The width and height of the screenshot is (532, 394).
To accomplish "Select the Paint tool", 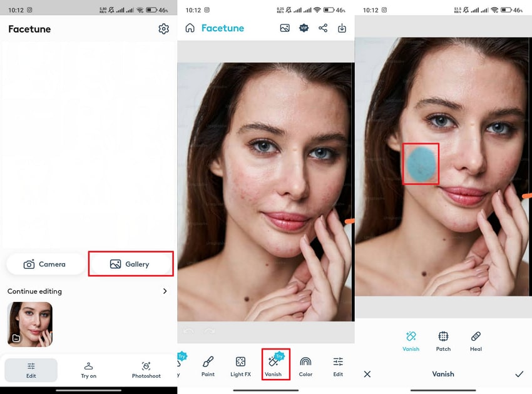I will click(208, 366).
